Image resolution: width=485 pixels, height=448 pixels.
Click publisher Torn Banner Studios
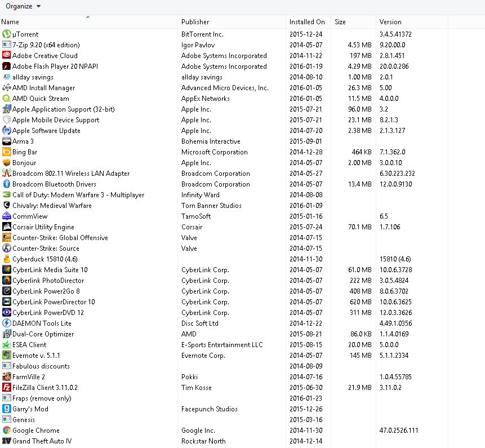tap(211, 206)
